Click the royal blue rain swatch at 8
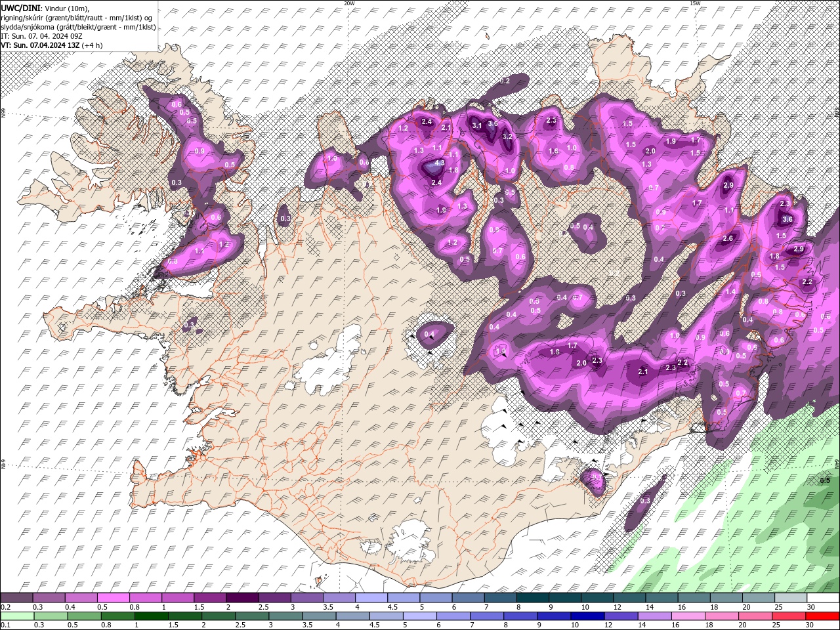This screenshot has width=840, height=630. click(x=520, y=616)
